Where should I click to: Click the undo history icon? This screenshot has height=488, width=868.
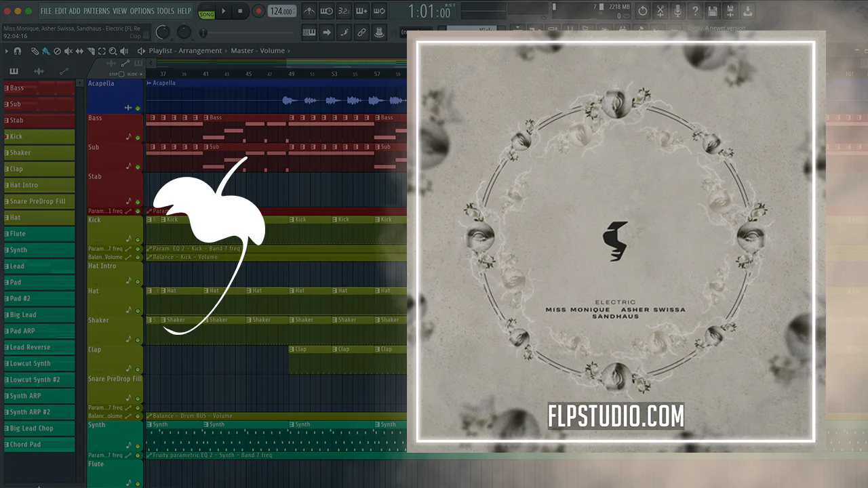643,12
